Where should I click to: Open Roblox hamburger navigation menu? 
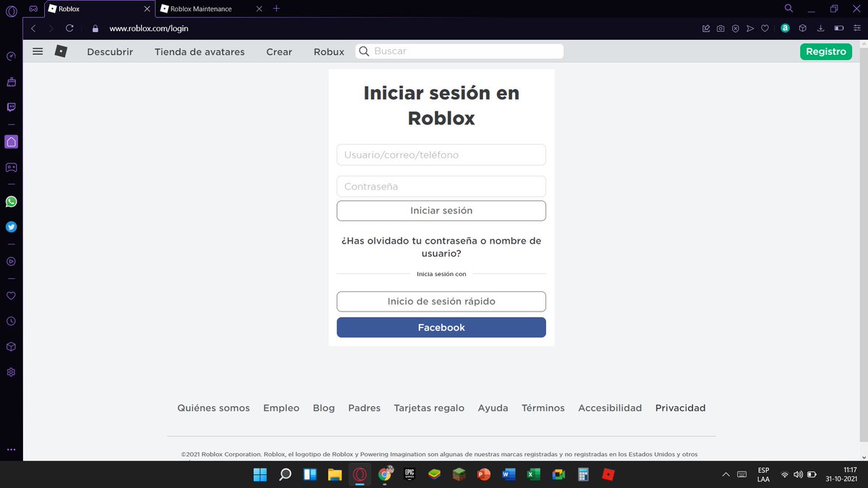click(x=38, y=51)
